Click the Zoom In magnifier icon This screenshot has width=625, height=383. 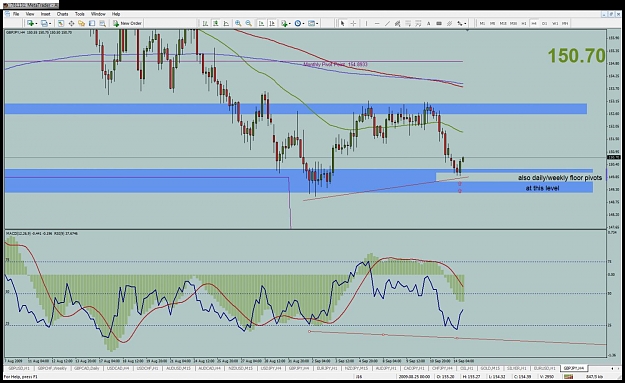(x=238, y=24)
